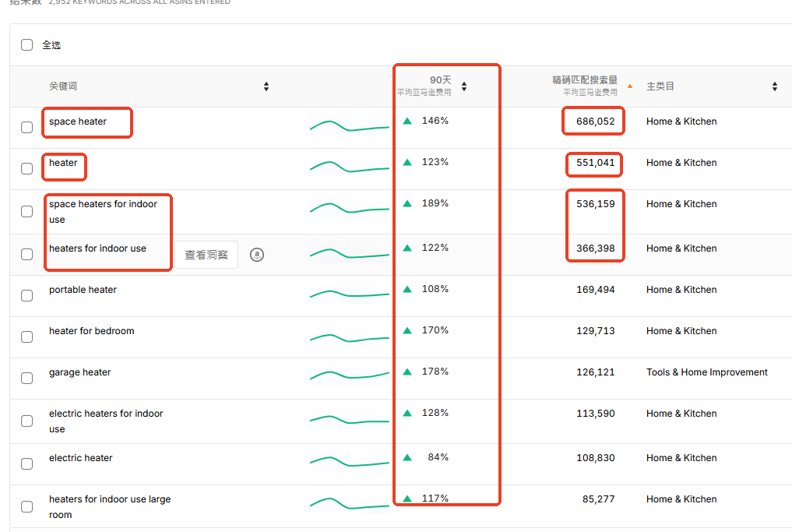Tick the 全选 select-all checkbox
Viewport: 792px width, 532px height.
(x=26, y=45)
